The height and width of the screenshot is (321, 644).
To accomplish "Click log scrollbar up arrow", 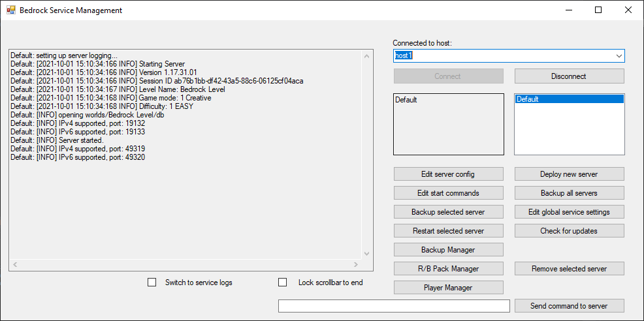I will pos(367,56).
